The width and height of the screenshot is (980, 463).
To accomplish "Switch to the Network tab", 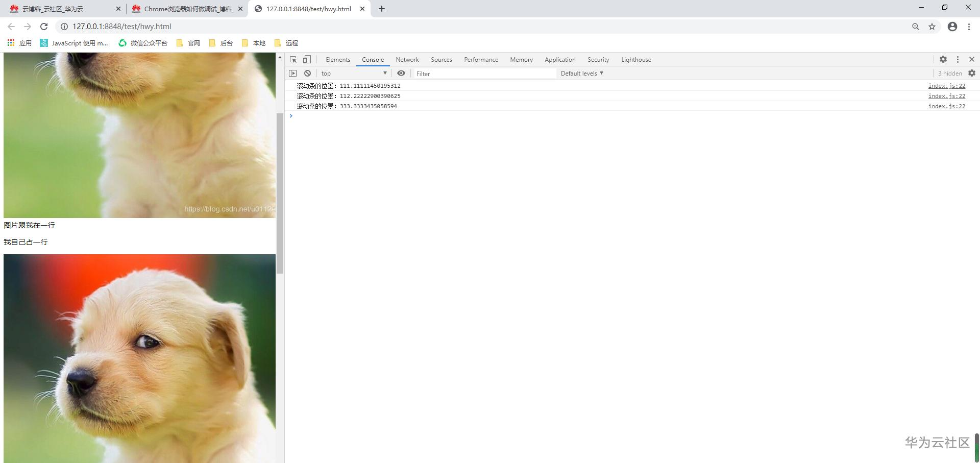I will [x=407, y=60].
